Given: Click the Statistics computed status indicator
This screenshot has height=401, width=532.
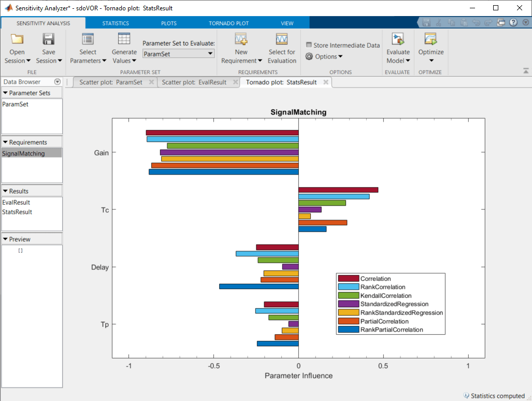Looking at the screenshot, I should (x=495, y=395).
